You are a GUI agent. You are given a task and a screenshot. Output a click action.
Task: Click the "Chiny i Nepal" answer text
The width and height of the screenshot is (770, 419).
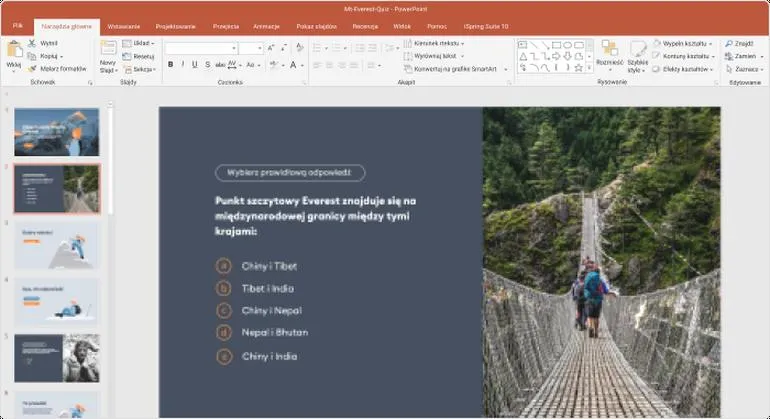[272, 310]
